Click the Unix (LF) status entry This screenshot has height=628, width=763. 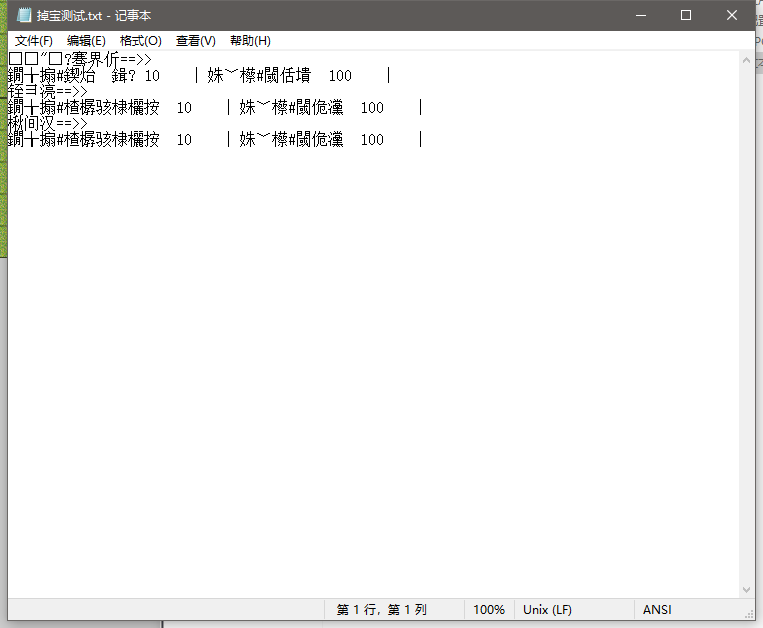click(547, 610)
